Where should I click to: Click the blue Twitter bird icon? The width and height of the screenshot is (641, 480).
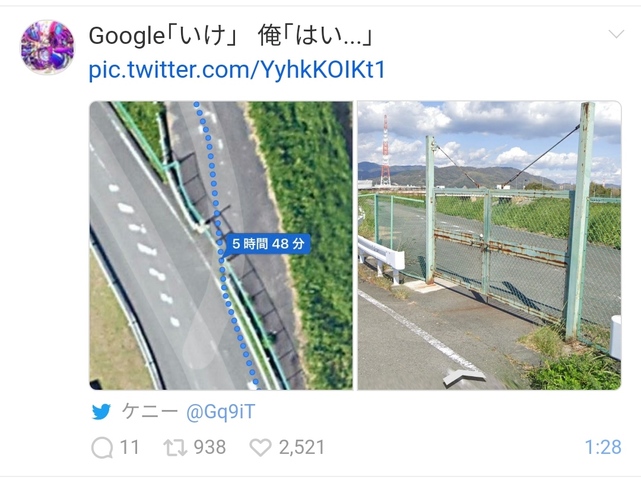[x=101, y=412]
